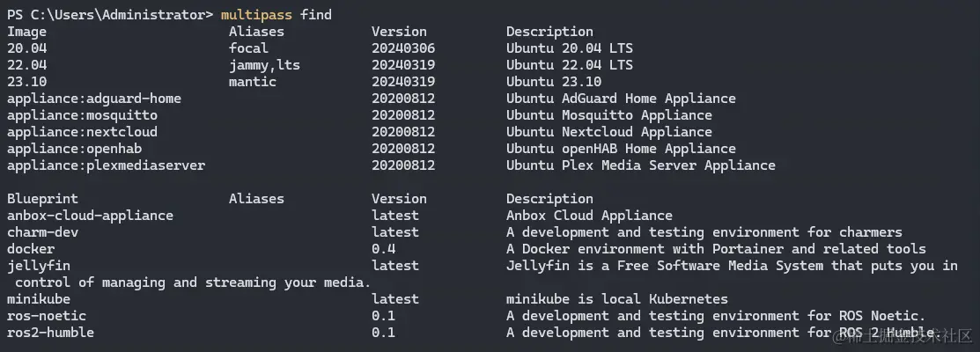Click the 20.04 image name
The height and width of the screenshot is (352, 980).
26,48
